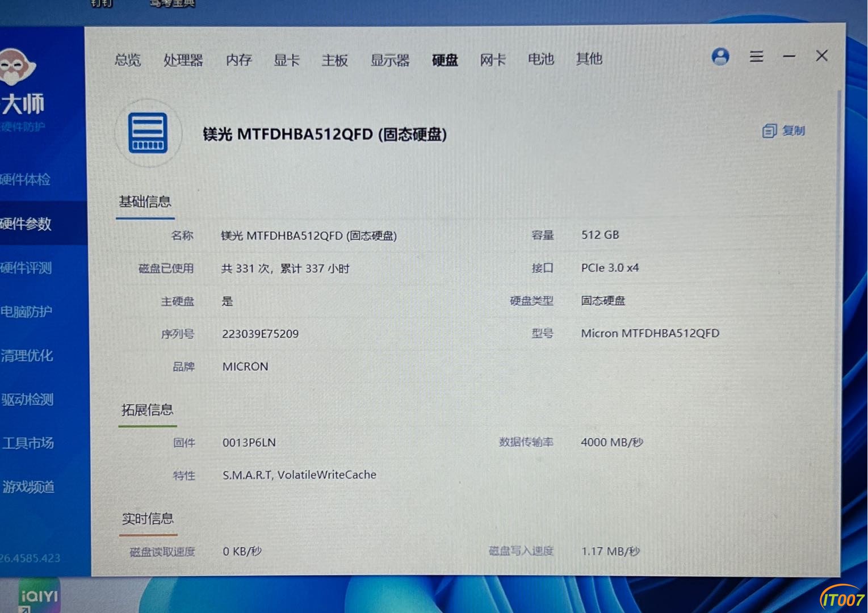
Task: Open 清理优化 in the sidebar
Action: tap(27, 356)
